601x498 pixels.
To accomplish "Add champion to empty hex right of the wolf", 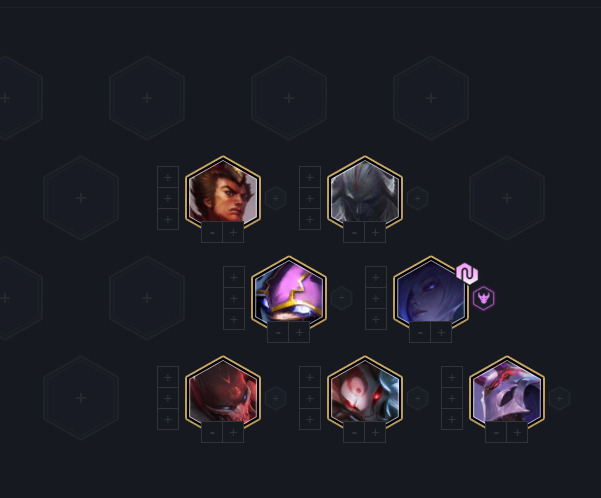I will click(507, 198).
